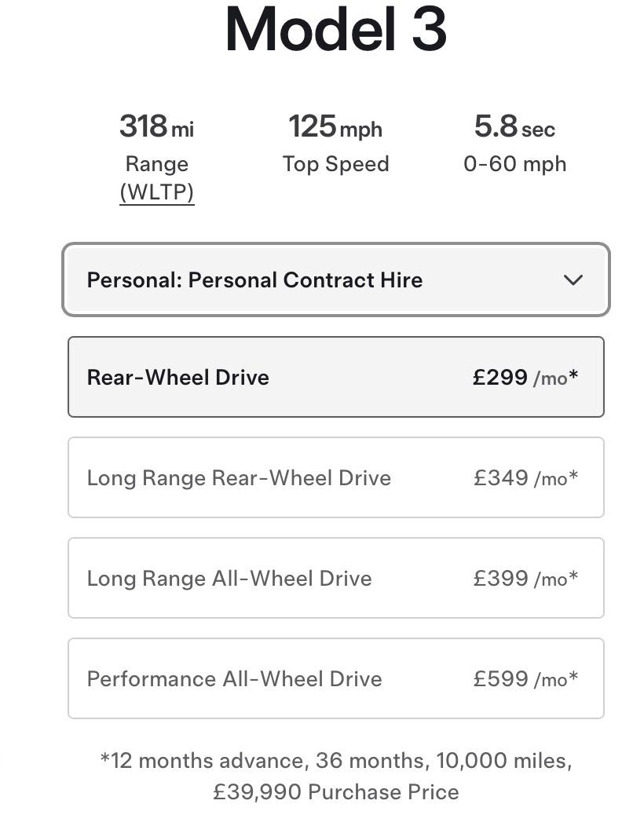Click the 318 mi range figure

click(x=156, y=126)
